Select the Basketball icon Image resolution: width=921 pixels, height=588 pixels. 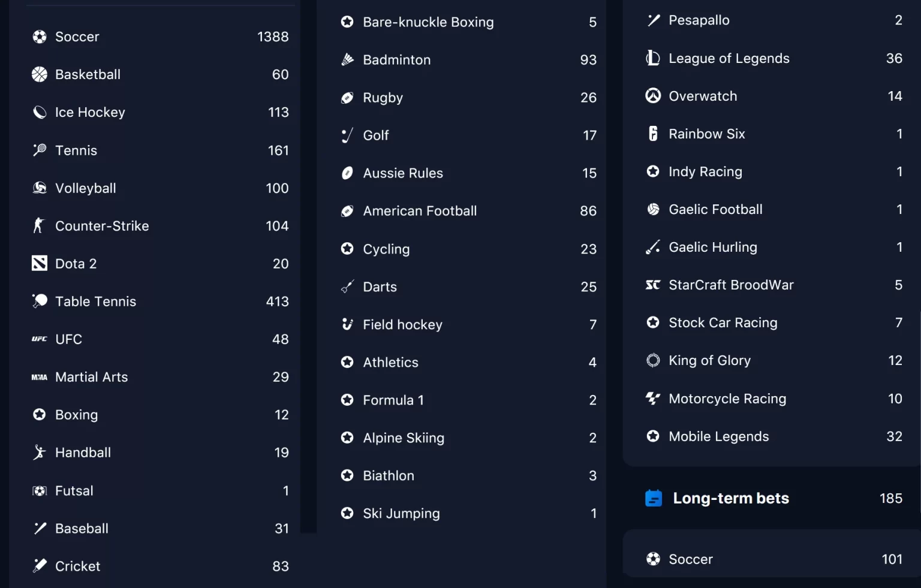[40, 74]
